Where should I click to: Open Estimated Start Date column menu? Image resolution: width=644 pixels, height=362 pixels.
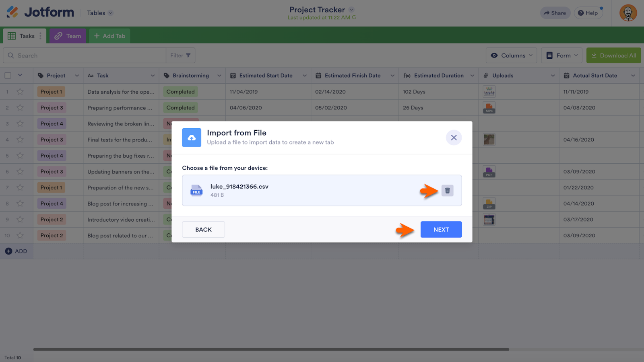pyautogui.click(x=305, y=76)
